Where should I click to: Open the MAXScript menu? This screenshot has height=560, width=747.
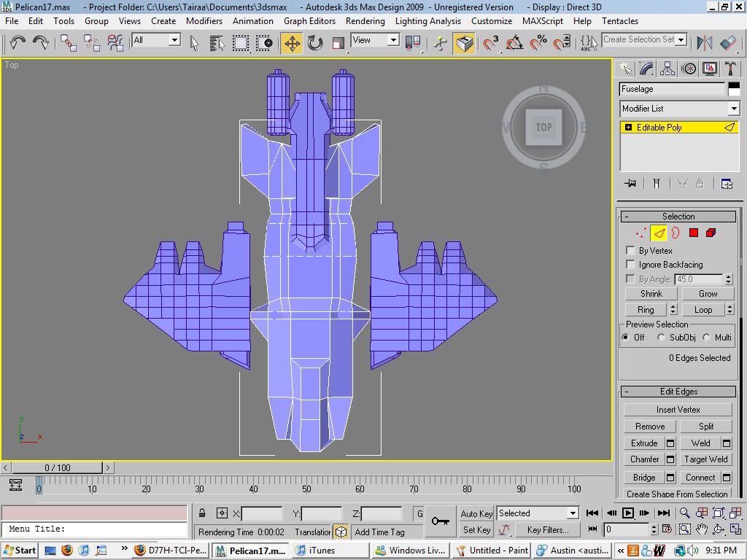click(x=543, y=21)
